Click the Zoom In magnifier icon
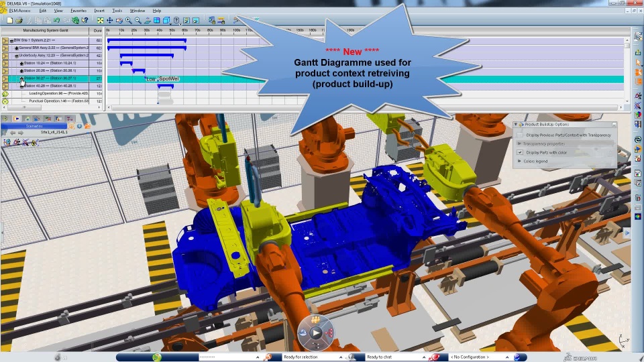644x362 pixels. [x=129, y=20]
